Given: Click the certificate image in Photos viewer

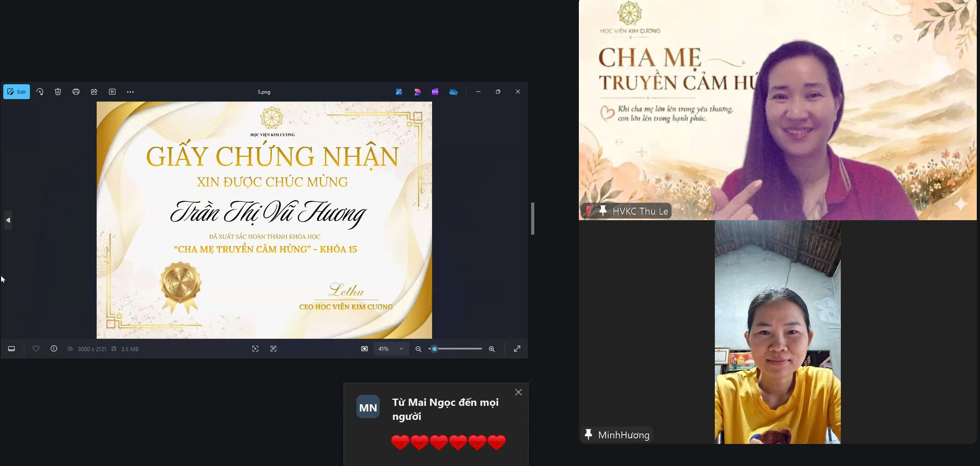Looking at the screenshot, I should pos(264,220).
